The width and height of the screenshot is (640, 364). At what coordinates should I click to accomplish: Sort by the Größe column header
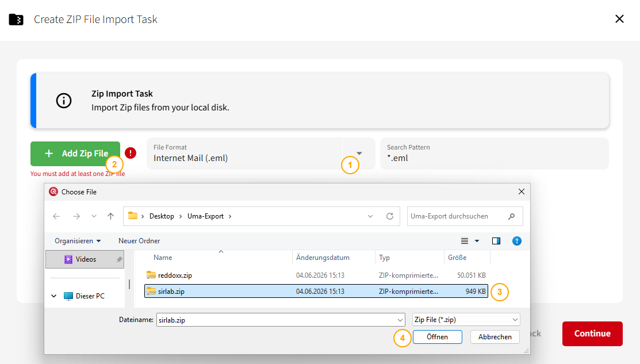pyautogui.click(x=457, y=258)
